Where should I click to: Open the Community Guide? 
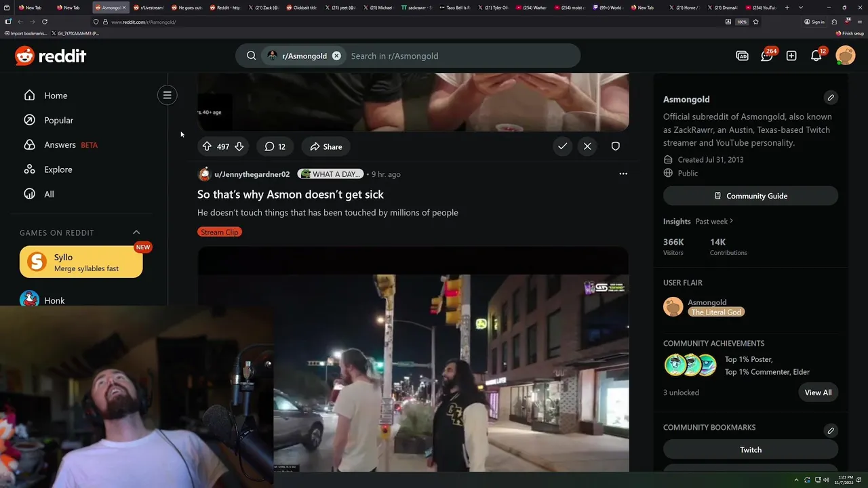tap(751, 196)
